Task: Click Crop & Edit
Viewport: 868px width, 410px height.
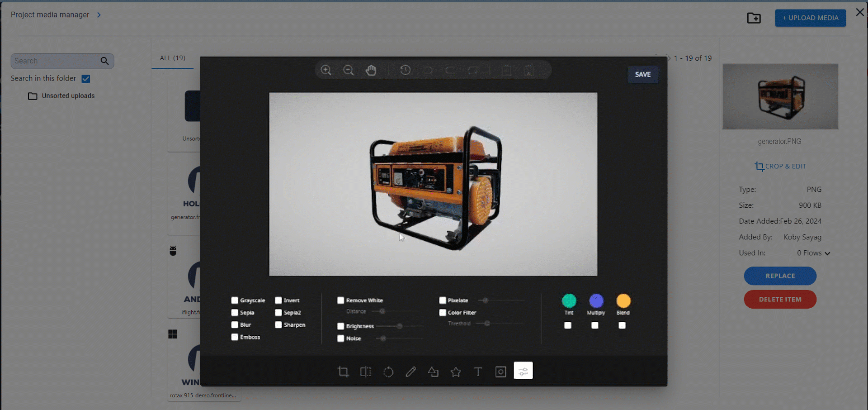Action: coord(780,166)
